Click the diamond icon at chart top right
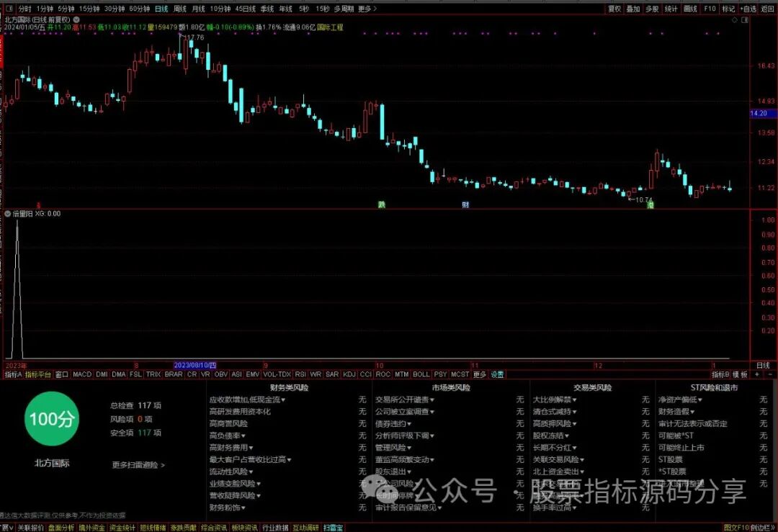This screenshot has height=532, width=778. [735, 20]
